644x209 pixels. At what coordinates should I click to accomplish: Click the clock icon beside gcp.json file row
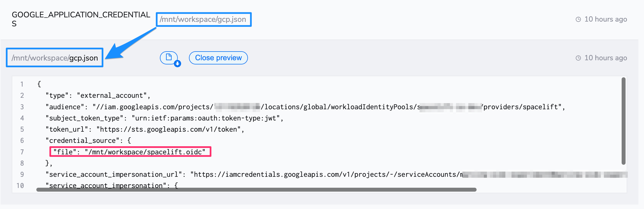pos(578,58)
